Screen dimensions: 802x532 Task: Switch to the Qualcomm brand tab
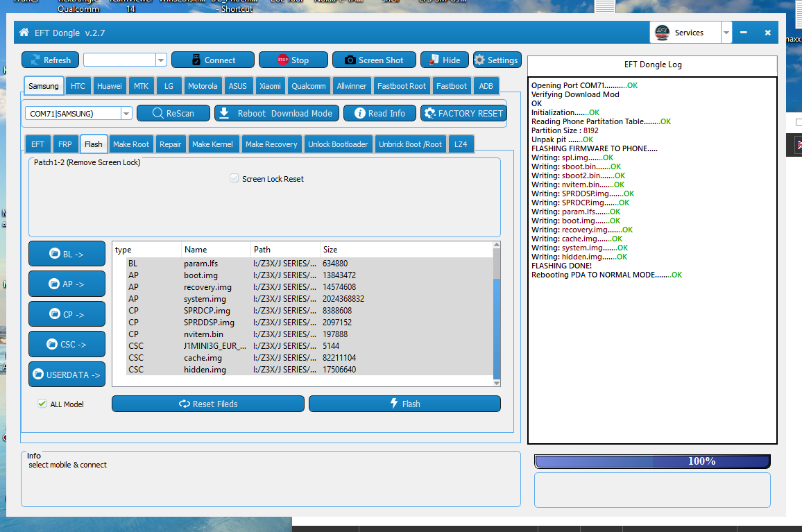(308, 86)
